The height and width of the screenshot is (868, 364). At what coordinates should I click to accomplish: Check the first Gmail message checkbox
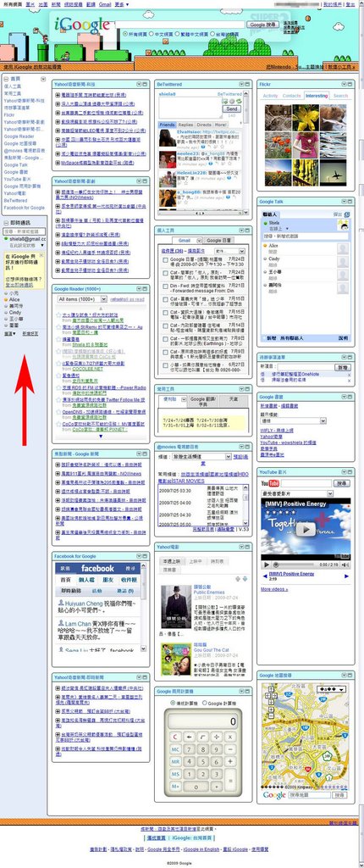pyautogui.click(x=165, y=261)
